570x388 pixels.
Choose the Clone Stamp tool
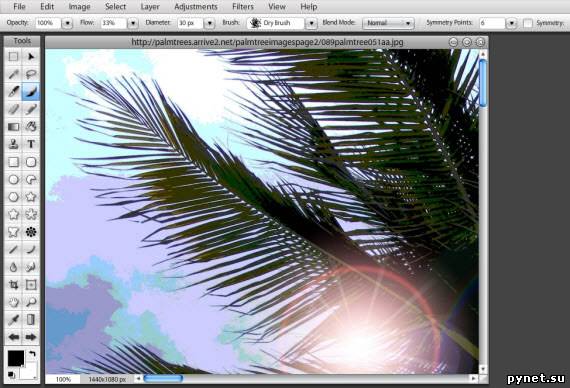[x=13, y=144]
